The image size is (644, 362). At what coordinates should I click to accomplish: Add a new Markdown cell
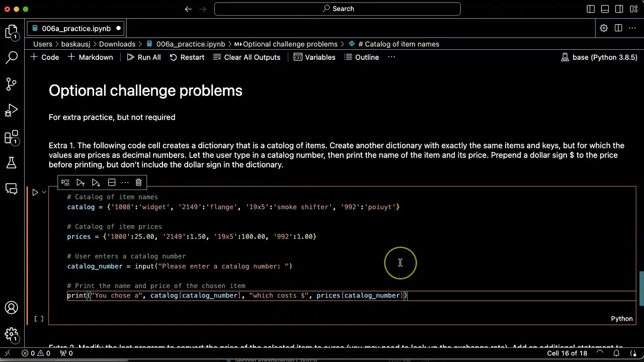[x=91, y=57]
